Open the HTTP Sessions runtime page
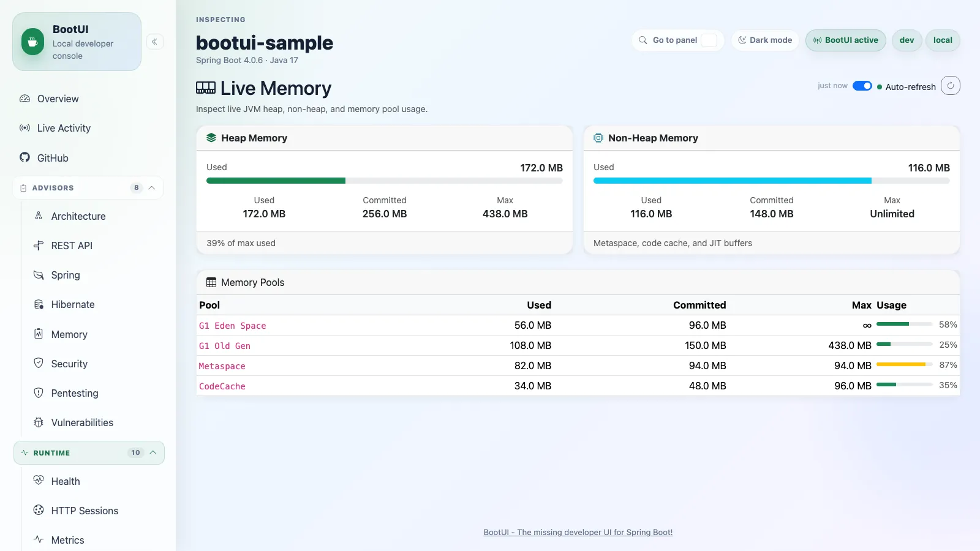This screenshot has width=980, height=551. (96, 510)
